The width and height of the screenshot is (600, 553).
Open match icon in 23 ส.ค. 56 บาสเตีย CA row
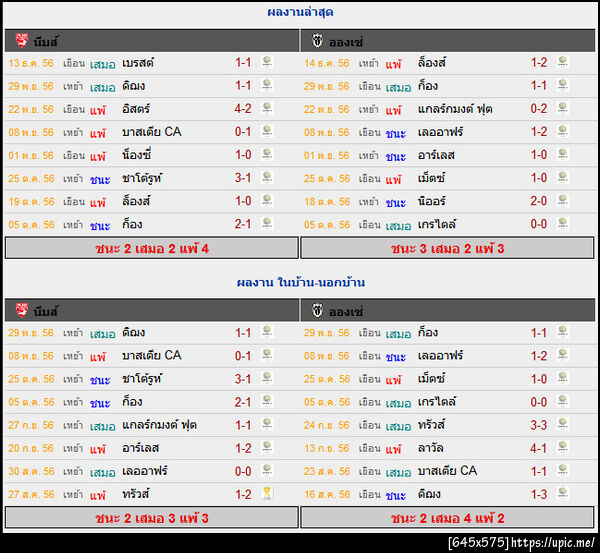[x=562, y=471]
